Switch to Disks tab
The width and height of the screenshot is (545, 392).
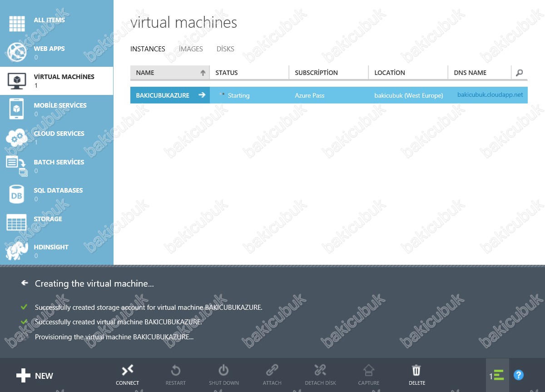click(225, 49)
